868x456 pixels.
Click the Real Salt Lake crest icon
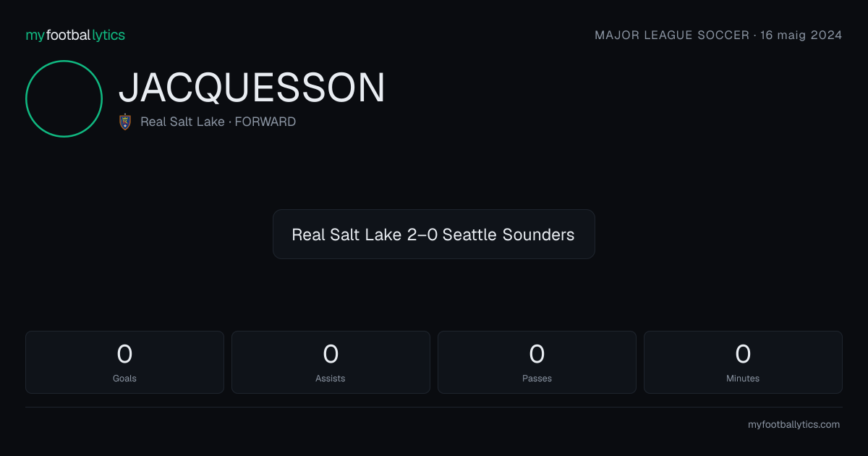(125, 122)
